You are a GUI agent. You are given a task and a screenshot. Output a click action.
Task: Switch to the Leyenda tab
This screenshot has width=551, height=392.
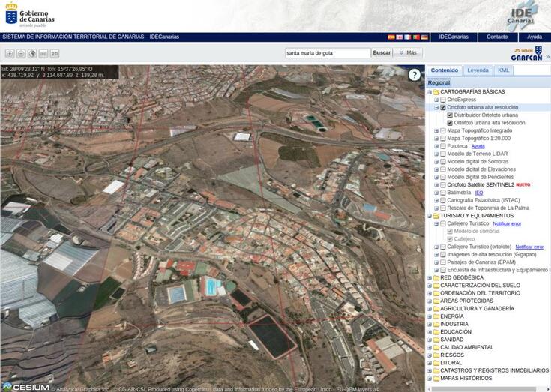478,70
